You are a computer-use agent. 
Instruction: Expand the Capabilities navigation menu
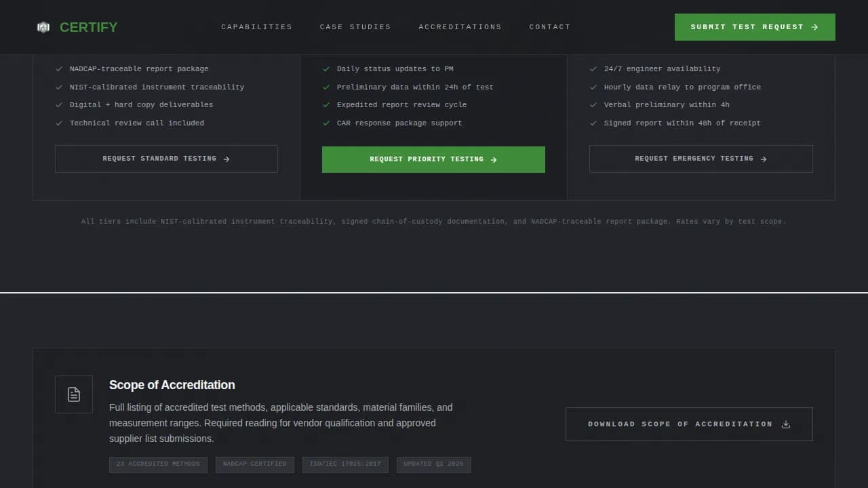coord(256,26)
